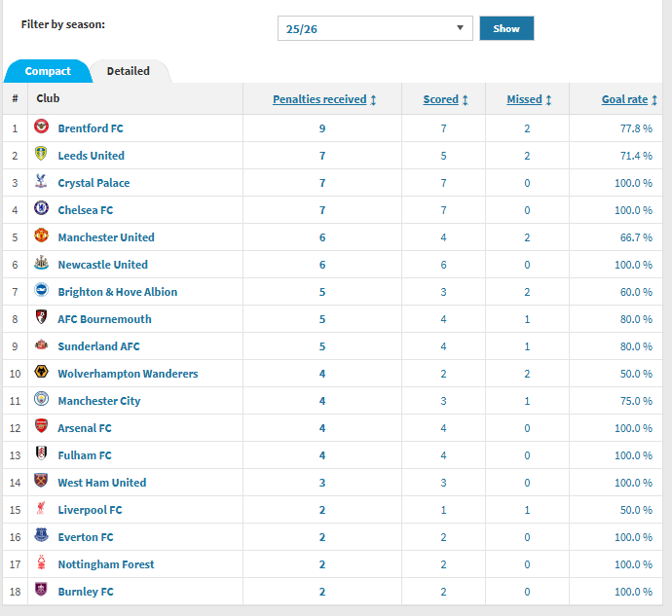The height and width of the screenshot is (616, 672).
Task: Sort table by Scored column link
Action: 440,99
